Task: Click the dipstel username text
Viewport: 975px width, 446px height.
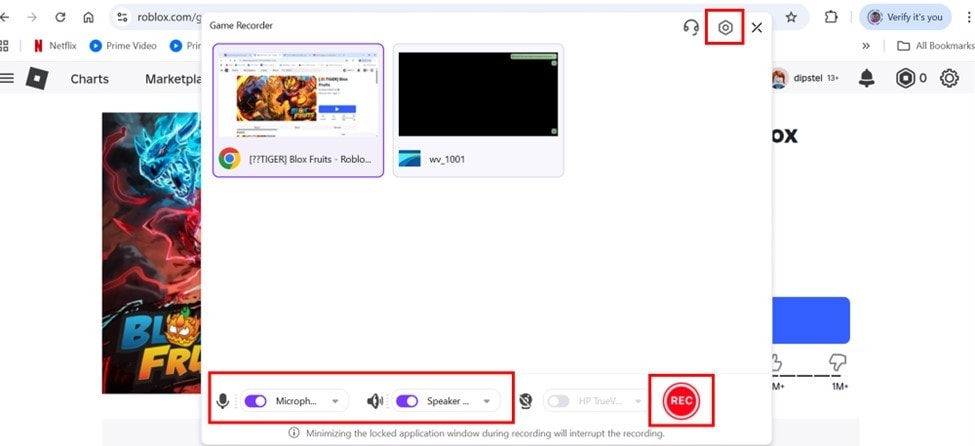Action: click(x=808, y=78)
